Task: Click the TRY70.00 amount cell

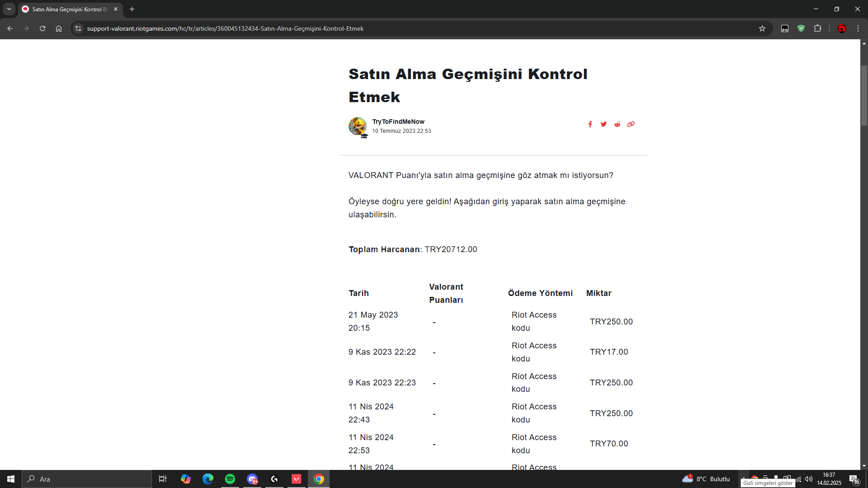Action: click(609, 444)
